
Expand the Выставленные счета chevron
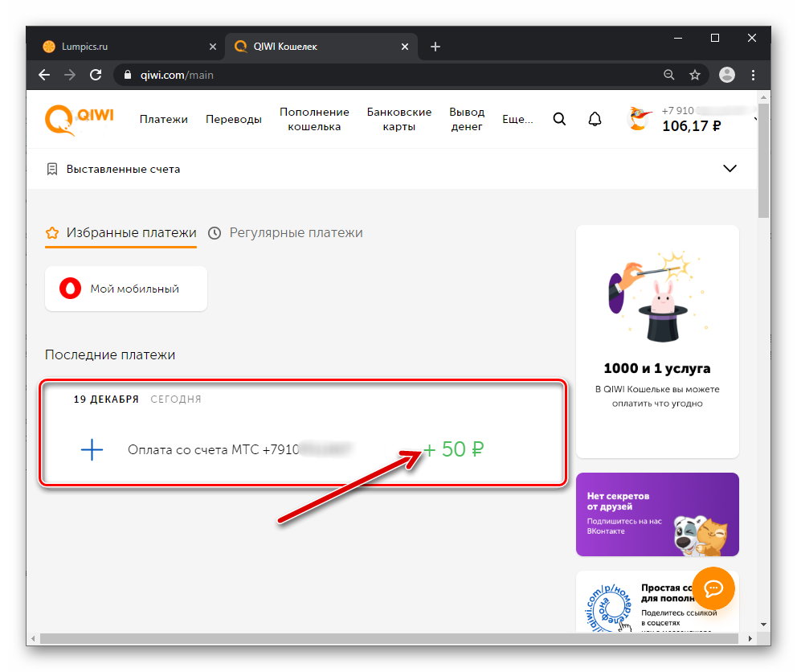[x=730, y=168]
